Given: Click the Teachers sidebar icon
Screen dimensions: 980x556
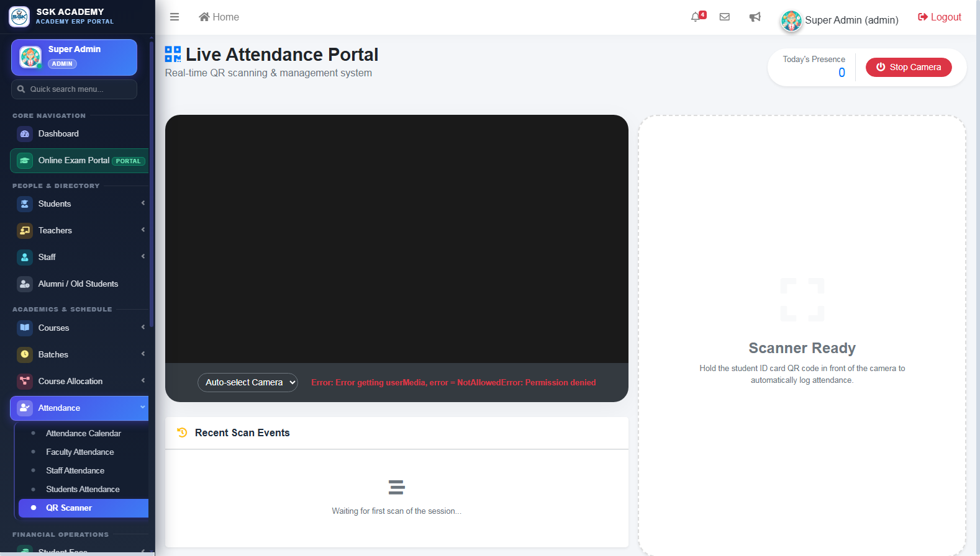Looking at the screenshot, I should (25, 231).
